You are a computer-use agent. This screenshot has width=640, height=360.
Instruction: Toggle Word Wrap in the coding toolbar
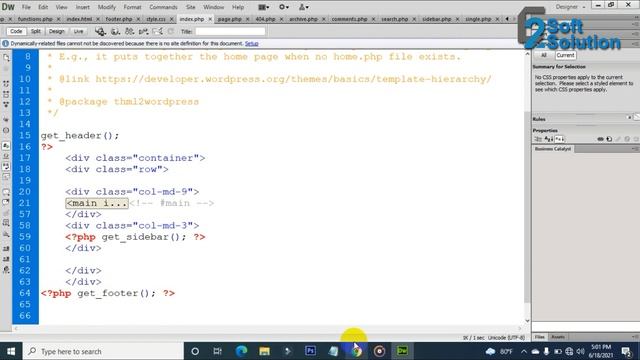pos(6,166)
